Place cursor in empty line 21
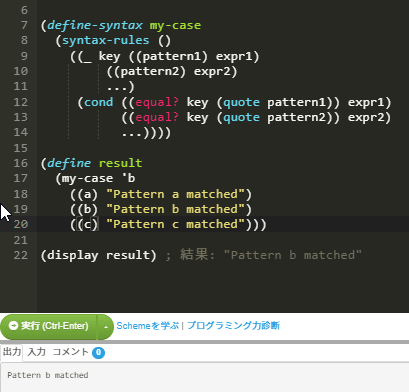 tap(220, 240)
